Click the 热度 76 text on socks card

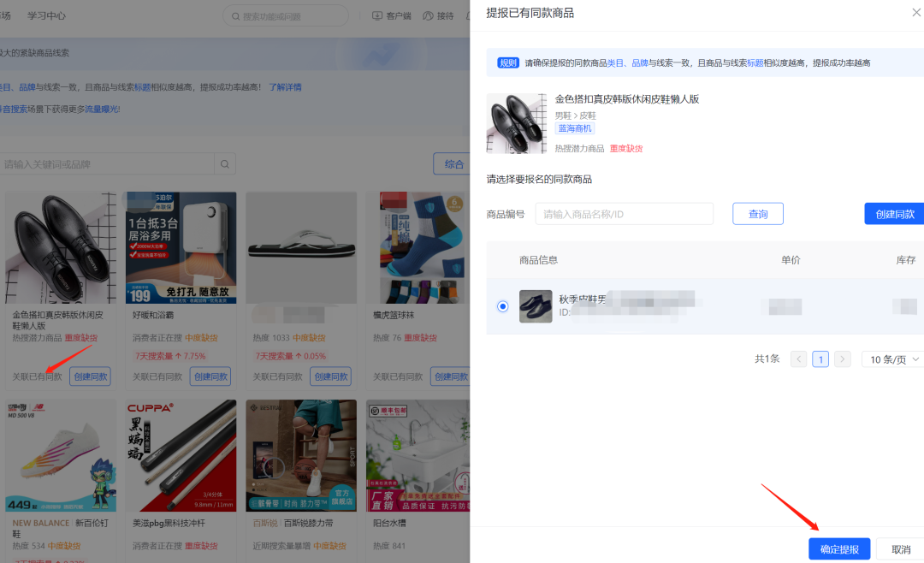pos(388,338)
